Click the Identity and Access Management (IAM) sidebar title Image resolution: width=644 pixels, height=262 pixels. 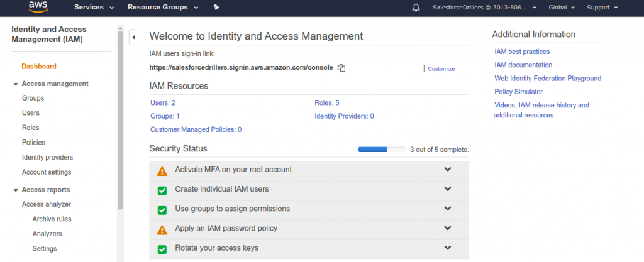click(49, 35)
